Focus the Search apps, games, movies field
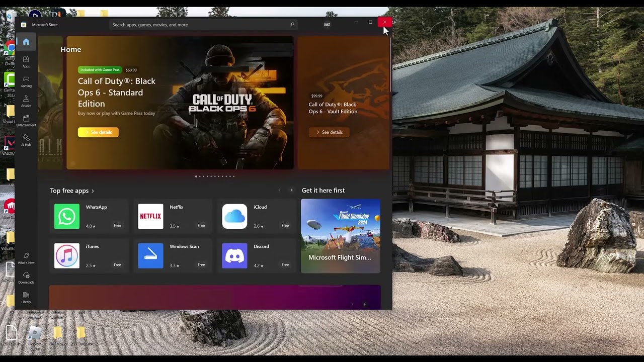 pyautogui.click(x=203, y=25)
